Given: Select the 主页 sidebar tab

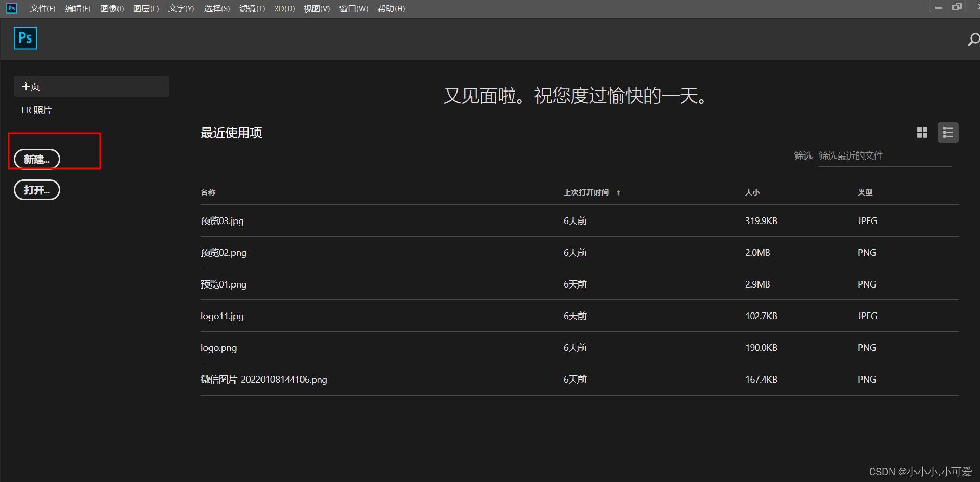Looking at the screenshot, I should 92,86.
